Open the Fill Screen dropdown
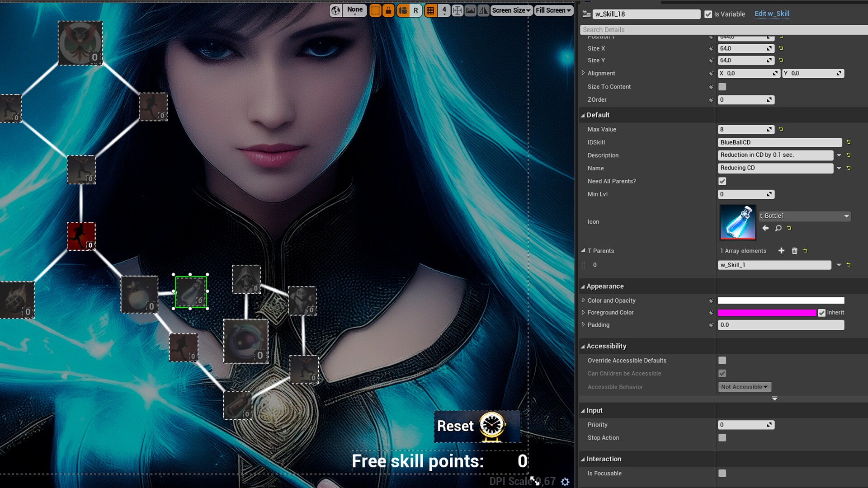The width and height of the screenshot is (868, 488). [x=553, y=10]
